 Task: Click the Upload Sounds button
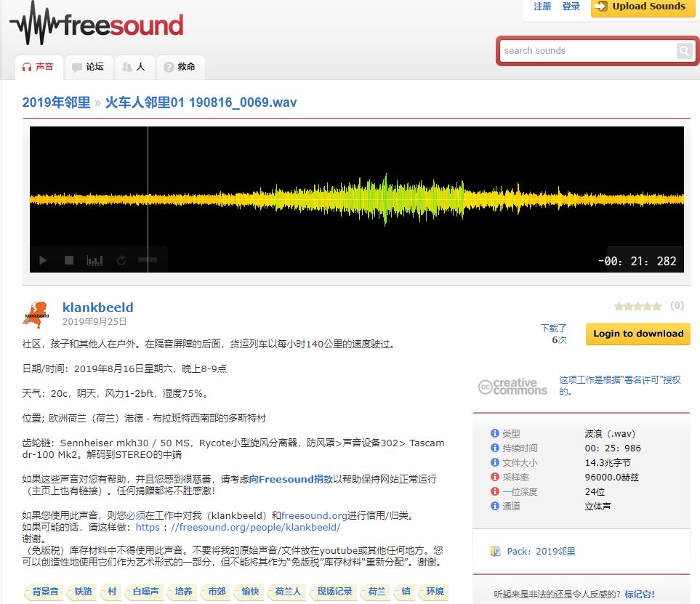[643, 7]
